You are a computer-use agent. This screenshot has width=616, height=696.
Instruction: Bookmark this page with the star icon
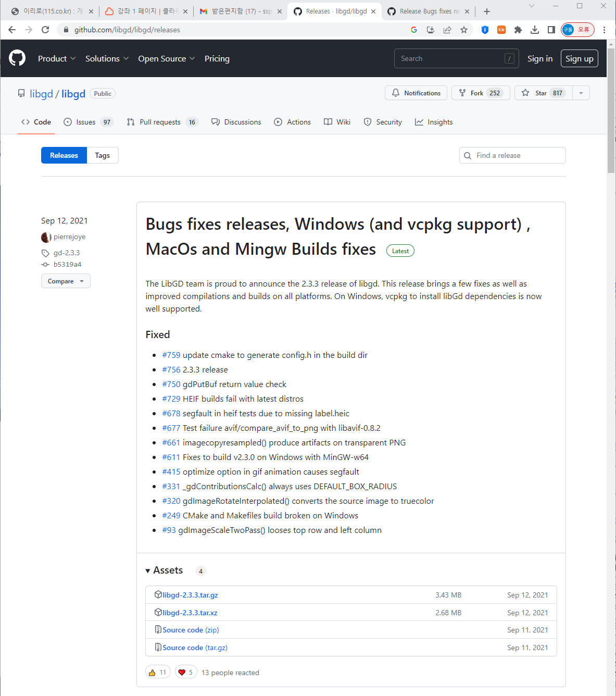(x=464, y=30)
